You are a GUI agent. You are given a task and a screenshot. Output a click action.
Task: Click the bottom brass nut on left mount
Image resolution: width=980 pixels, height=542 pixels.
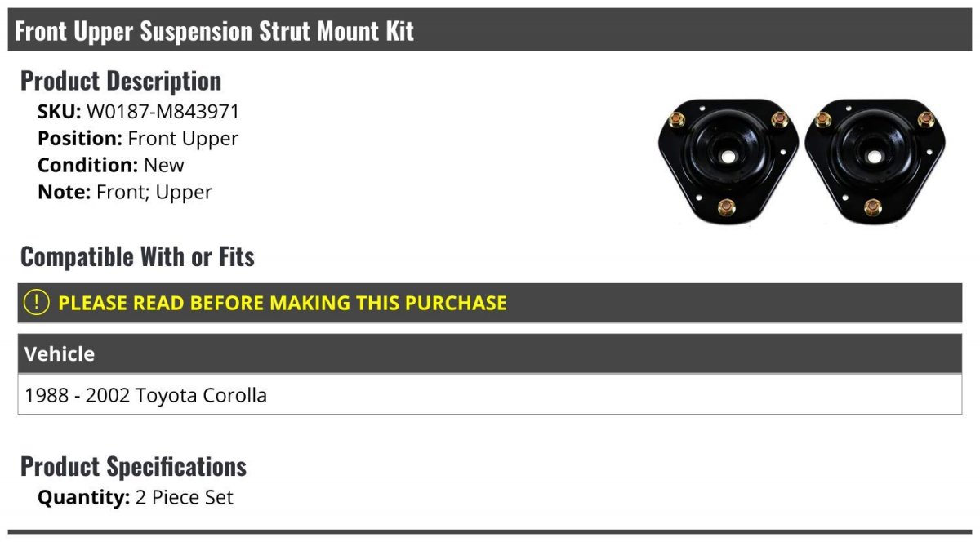click(727, 207)
